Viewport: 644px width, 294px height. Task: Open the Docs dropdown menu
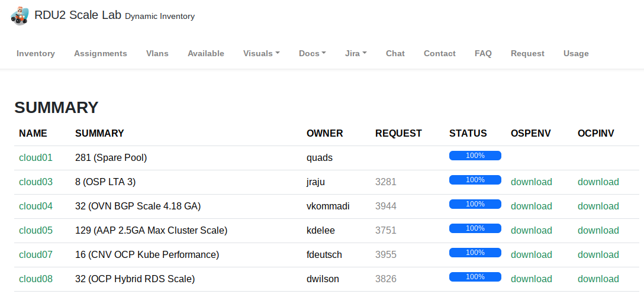pos(312,53)
